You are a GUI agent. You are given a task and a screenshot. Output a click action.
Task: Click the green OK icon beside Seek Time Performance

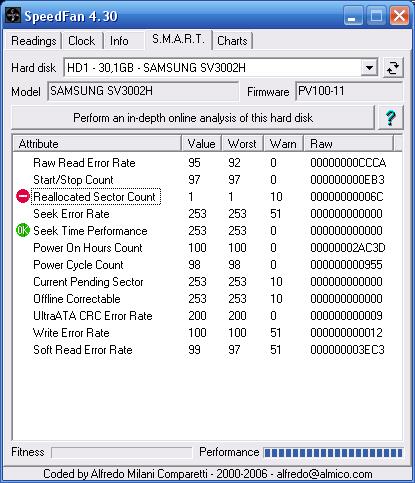23,230
